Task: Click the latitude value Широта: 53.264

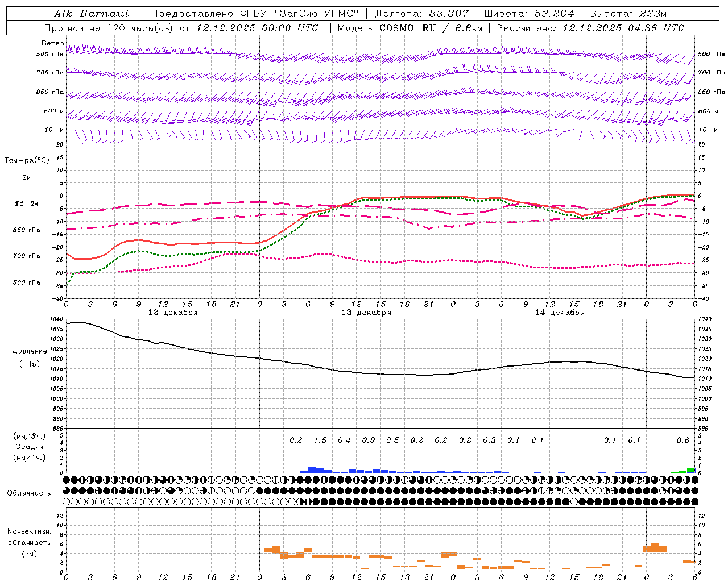Action: (529, 14)
